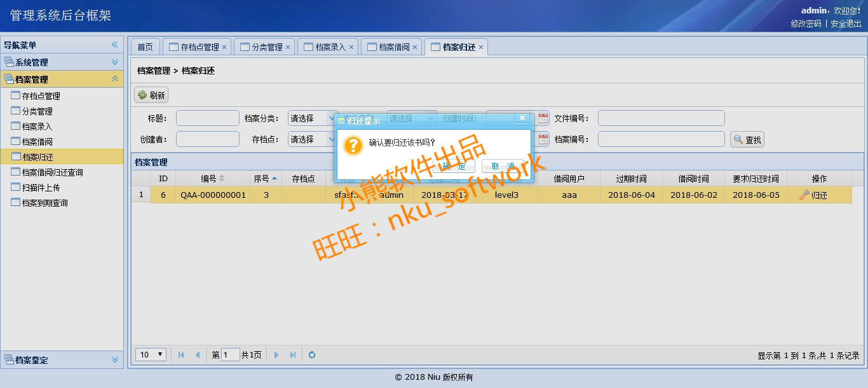
Task: Collapse the 导航菜单 navigation panel
Action: coord(115,45)
